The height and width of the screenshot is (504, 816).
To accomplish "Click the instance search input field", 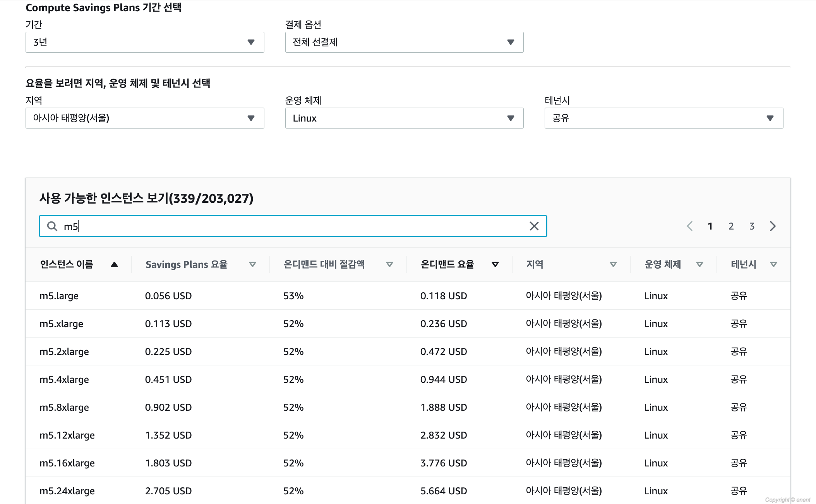I will click(x=294, y=226).
